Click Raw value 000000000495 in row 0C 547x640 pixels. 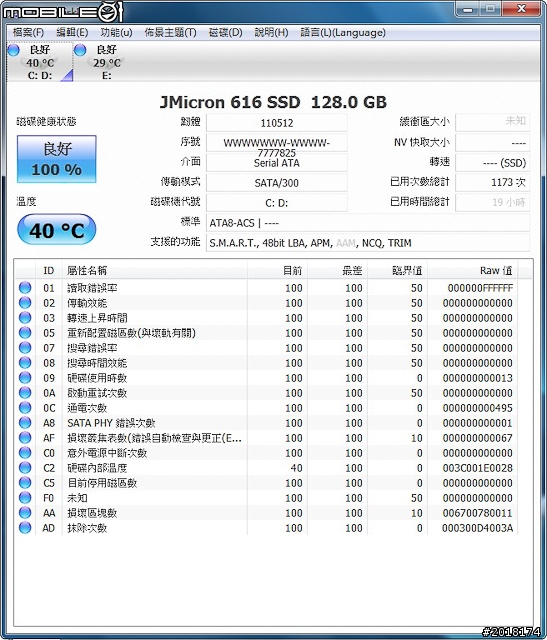click(x=478, y=408)
